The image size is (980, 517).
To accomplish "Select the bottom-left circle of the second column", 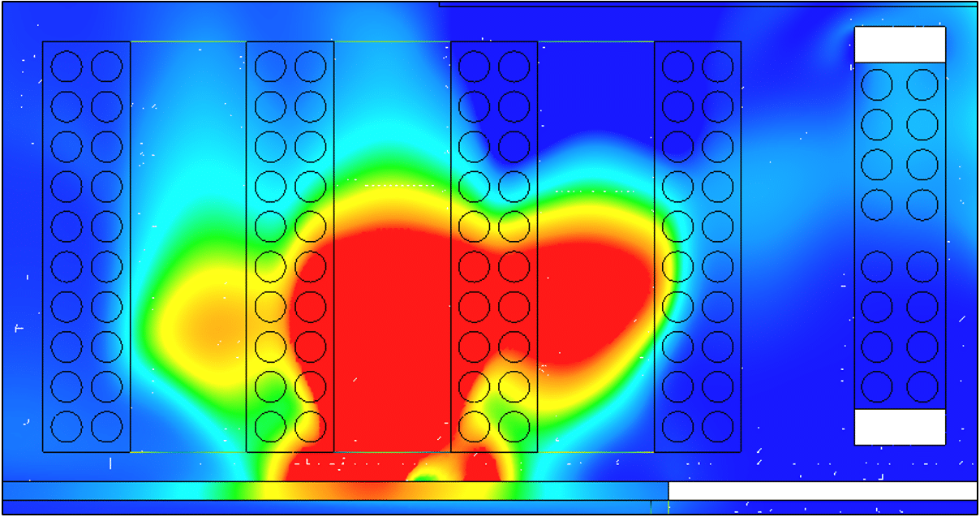I will click(270, 425).
